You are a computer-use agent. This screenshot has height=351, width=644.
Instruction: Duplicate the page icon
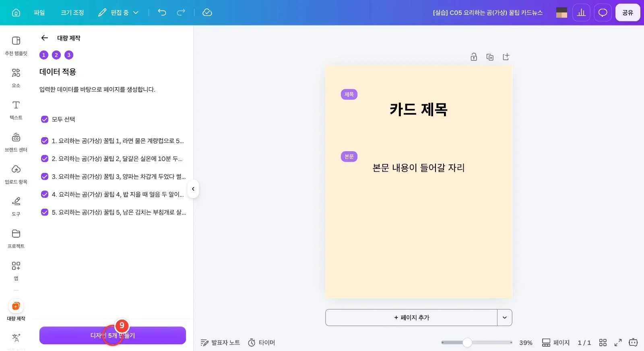coord(490,57)
